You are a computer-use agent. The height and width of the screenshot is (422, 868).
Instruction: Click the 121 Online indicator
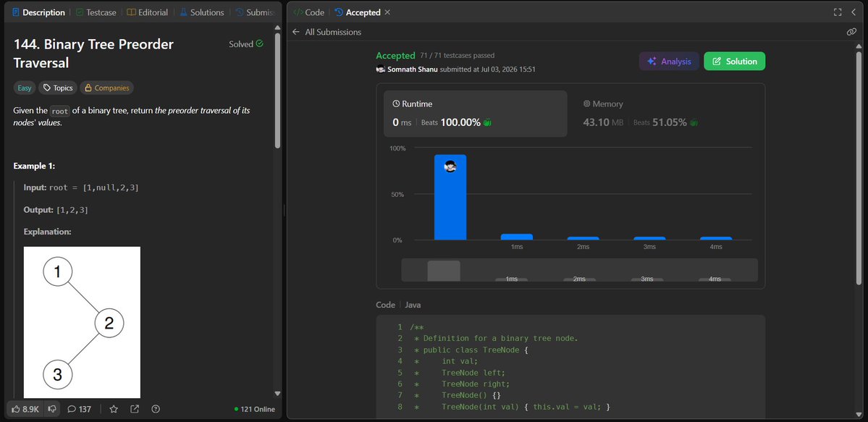point(255,409)
